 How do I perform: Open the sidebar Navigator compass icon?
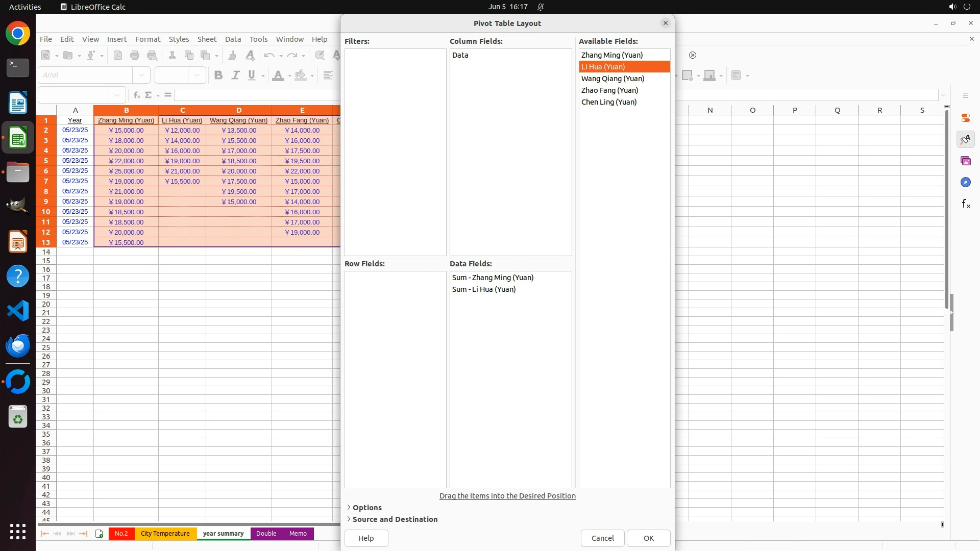click(965, 182)
